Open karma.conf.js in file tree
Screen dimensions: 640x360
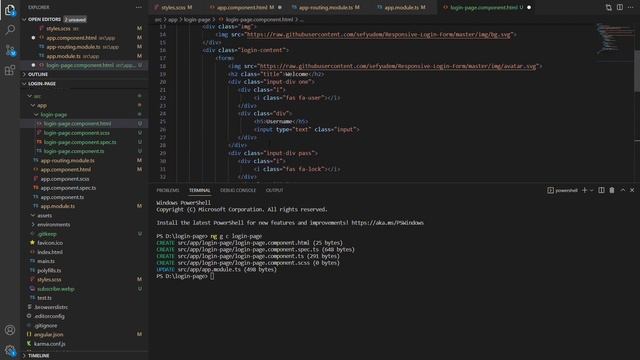pyautogui.click(x=49, y=344)
